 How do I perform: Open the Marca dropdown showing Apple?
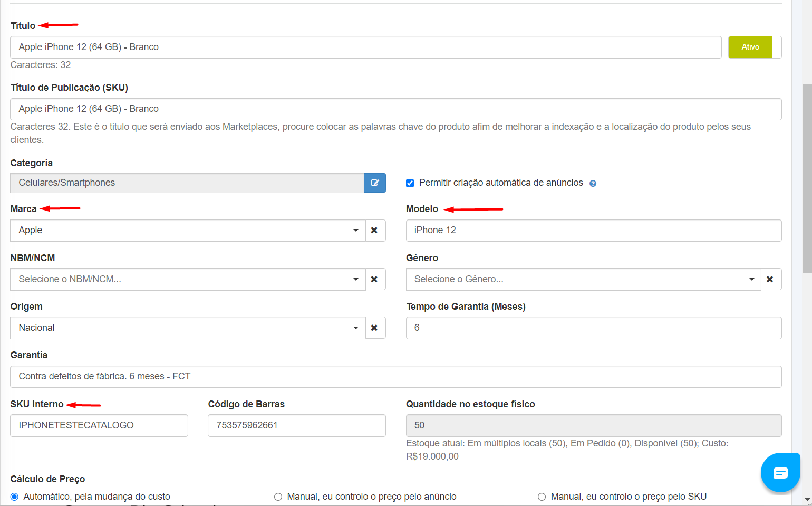(188, 231)
